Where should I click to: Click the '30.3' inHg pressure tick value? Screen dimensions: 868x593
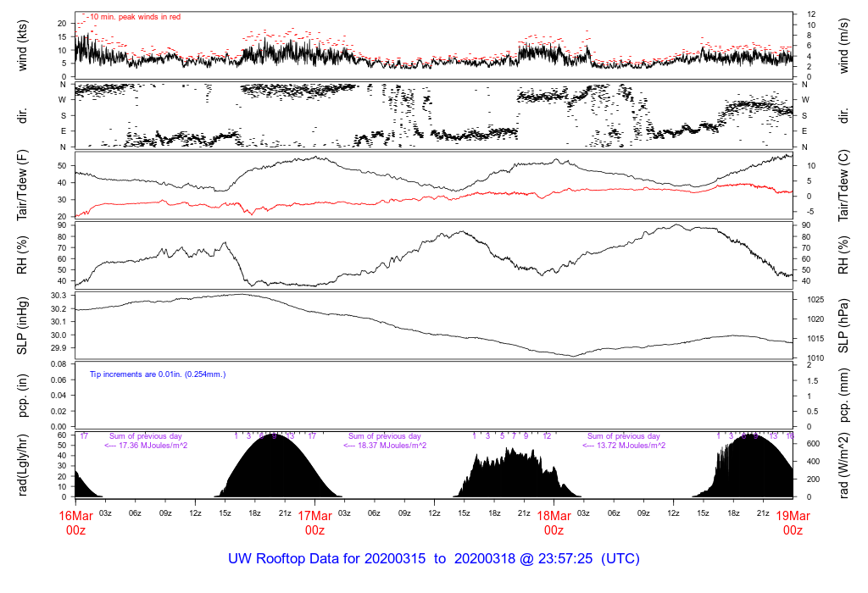point(58,296)
